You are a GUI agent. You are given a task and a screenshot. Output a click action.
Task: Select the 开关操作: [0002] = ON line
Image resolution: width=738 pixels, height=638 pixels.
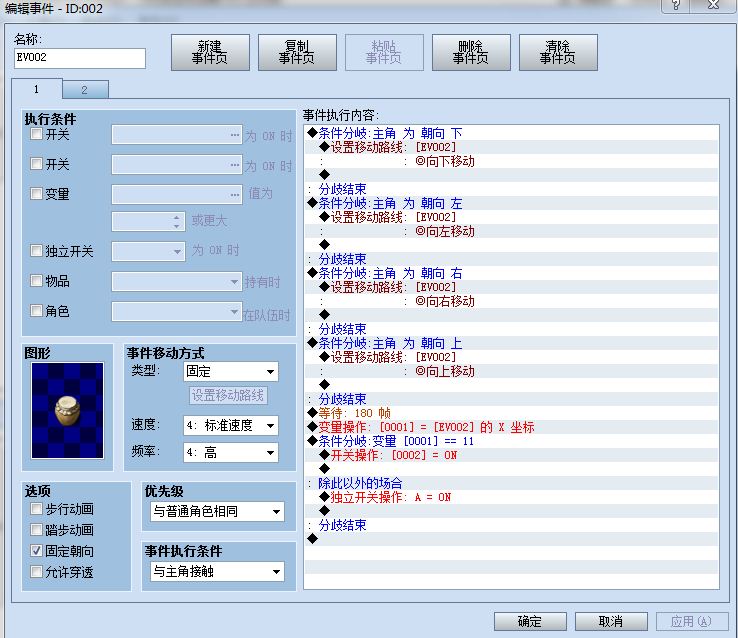click(512, 455)
